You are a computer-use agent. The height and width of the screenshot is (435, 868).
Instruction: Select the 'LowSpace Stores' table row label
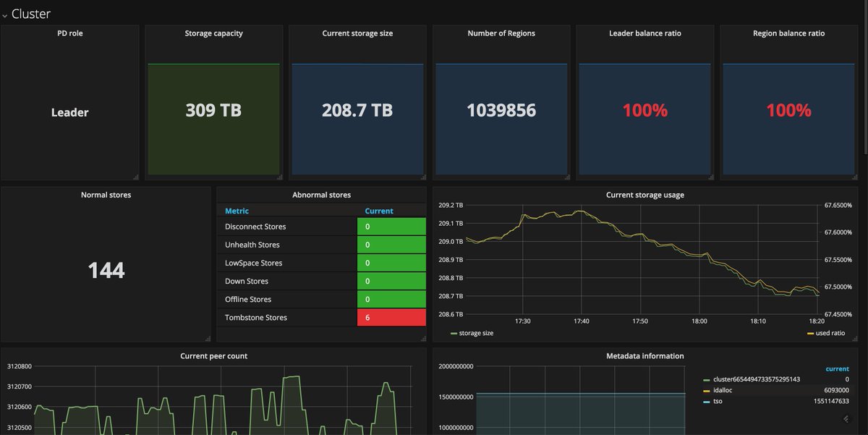pos(254,263)
